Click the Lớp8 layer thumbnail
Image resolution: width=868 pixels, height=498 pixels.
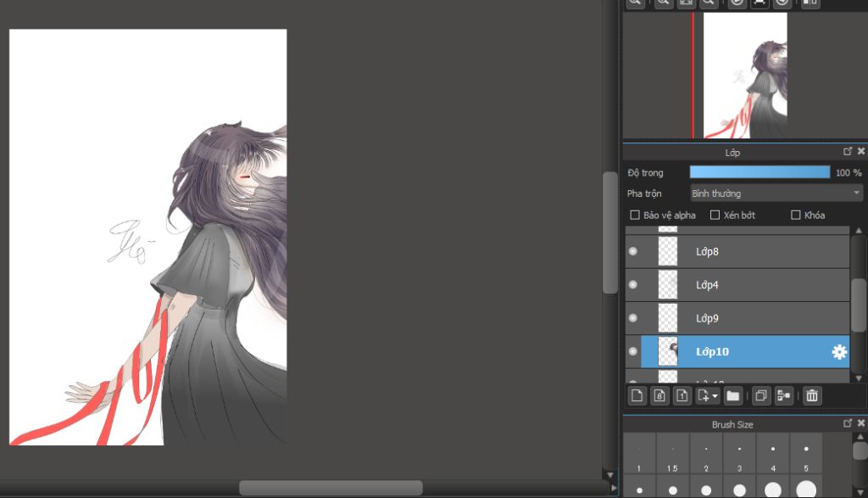pyautogui.click(x=668, y=251)
